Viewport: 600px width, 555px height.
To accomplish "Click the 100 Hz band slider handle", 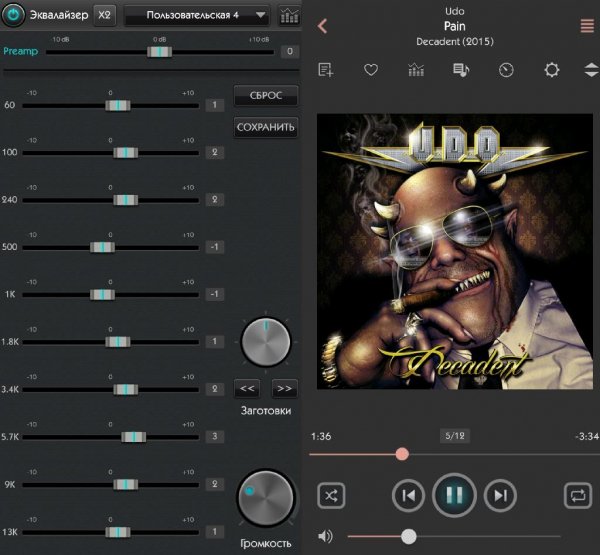I will pos(126,153).
